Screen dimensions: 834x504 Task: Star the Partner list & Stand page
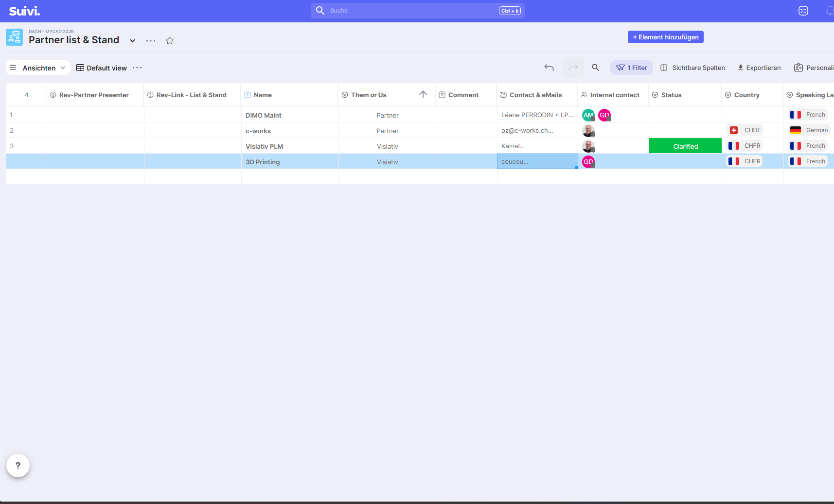click(170, 40)
